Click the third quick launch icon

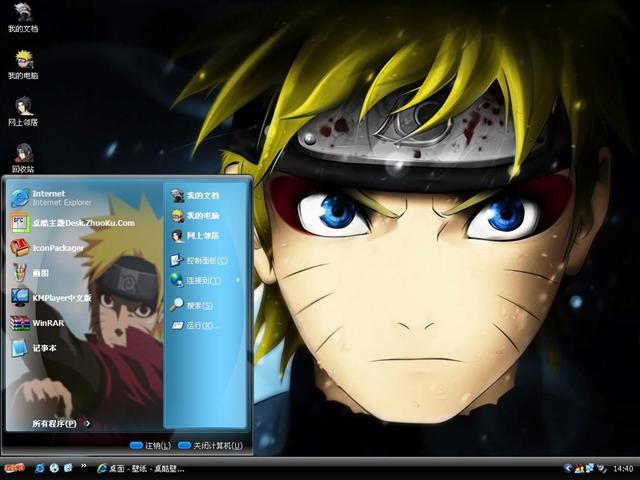pos(68,468)
